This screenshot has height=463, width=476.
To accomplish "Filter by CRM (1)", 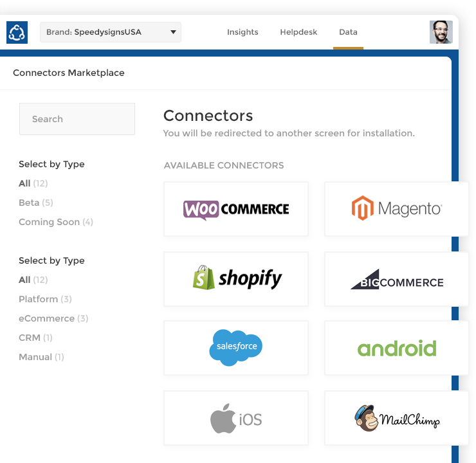I will tap(35, 338).
